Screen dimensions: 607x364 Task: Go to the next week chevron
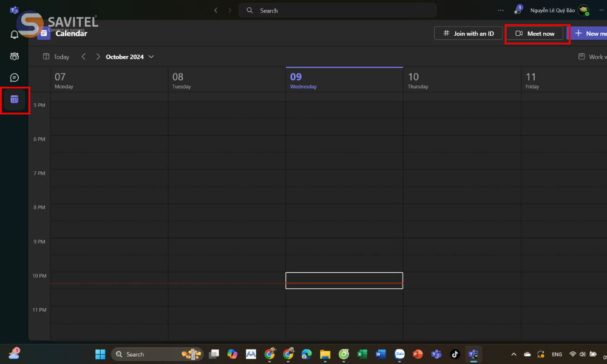98,56
